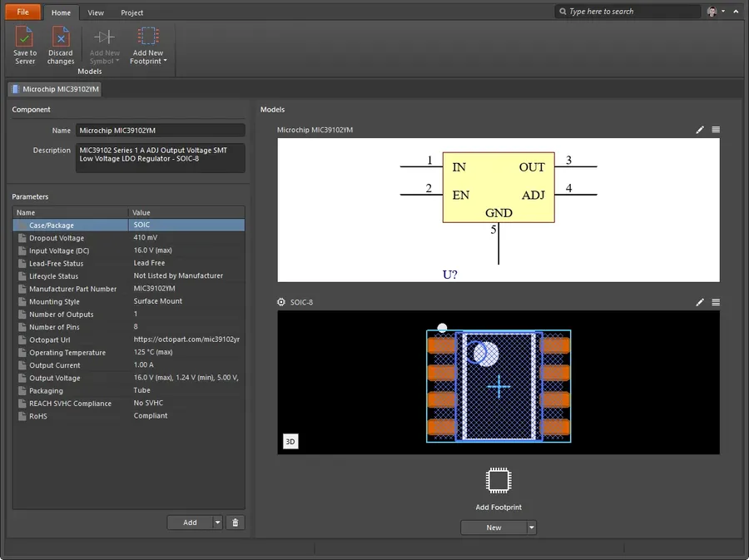Click the Not Listed by Manufacturer value
This screenshot has height=560, width=749.
(178, 275)
